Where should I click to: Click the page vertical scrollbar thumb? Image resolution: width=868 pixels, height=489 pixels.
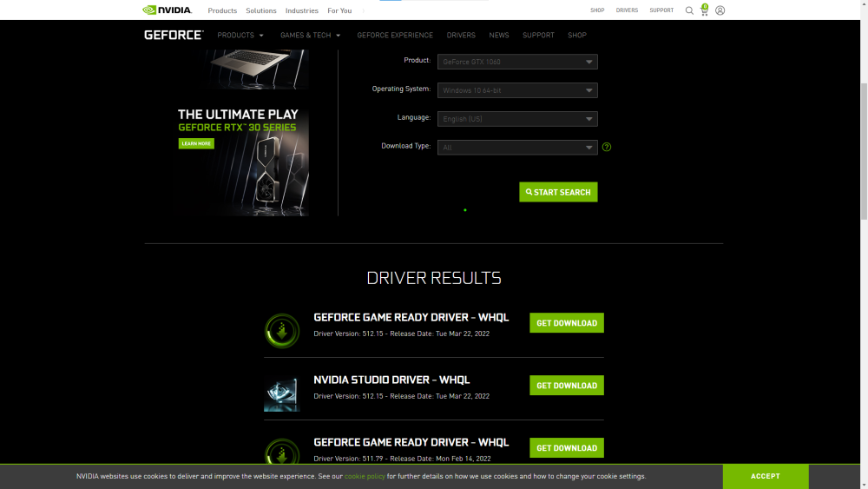click(x=864, y=150)
